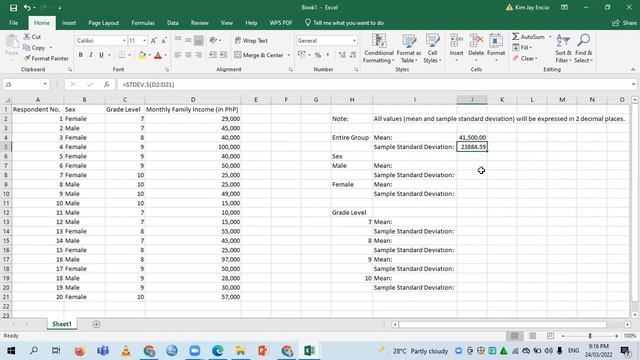Align the cell text to the left
Screen dimensions: 640x360
point(178,55)
